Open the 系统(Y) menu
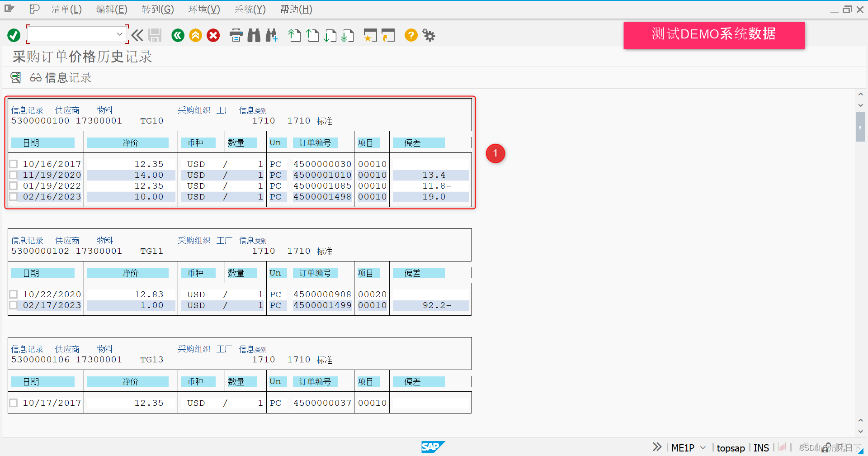868x456 pixels. 250,9
